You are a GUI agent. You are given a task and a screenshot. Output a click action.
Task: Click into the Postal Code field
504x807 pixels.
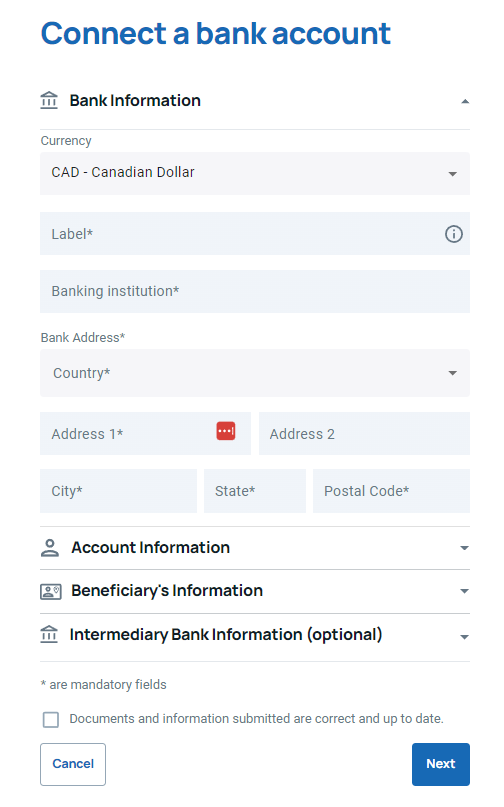[x=391, y=491]
